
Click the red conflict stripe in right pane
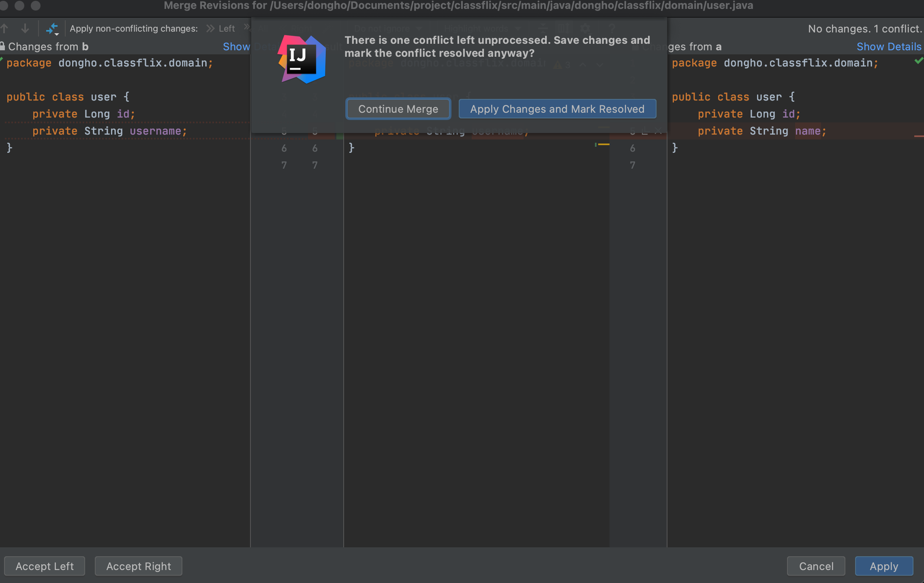tap(919, 136)
